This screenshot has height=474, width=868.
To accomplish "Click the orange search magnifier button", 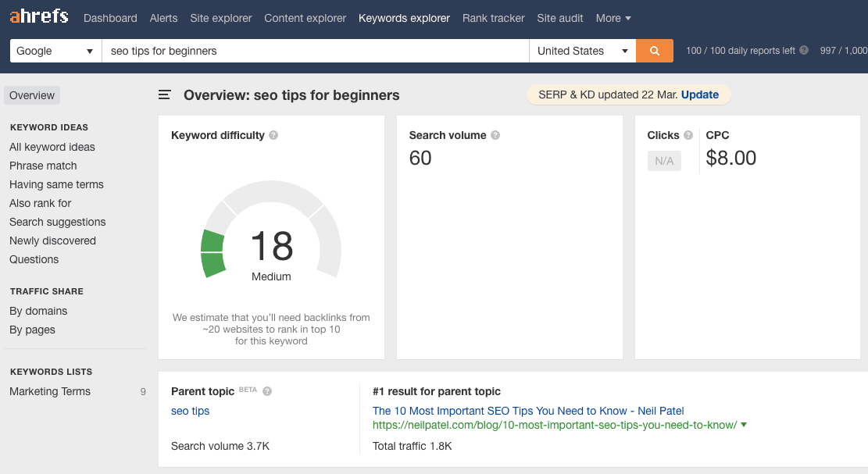I will coord(655,51).
